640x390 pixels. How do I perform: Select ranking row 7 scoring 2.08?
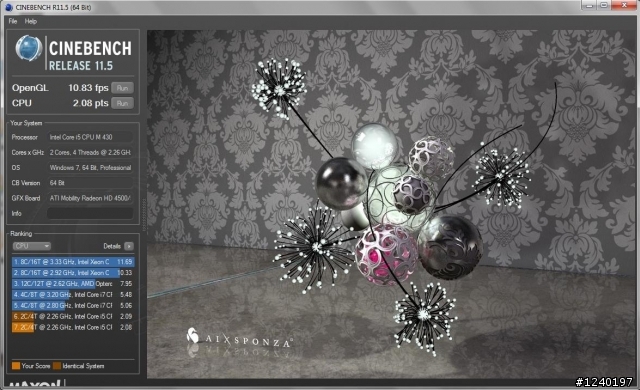[73, 328]
